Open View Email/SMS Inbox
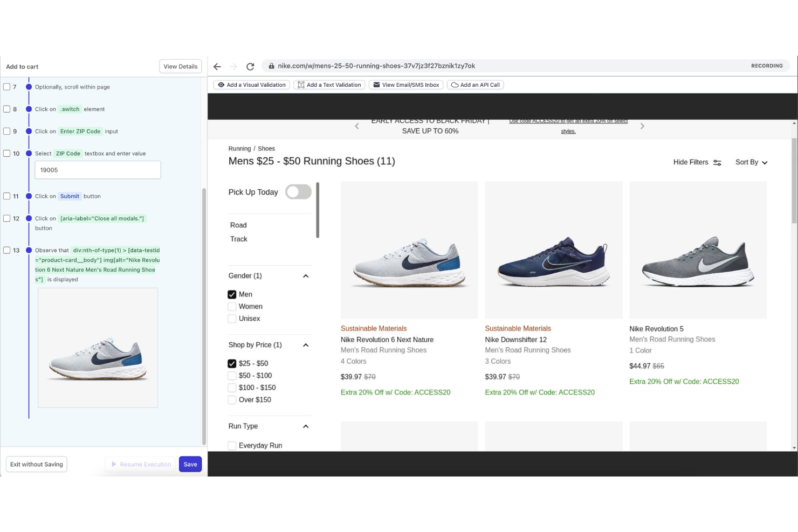 (406, 85)
